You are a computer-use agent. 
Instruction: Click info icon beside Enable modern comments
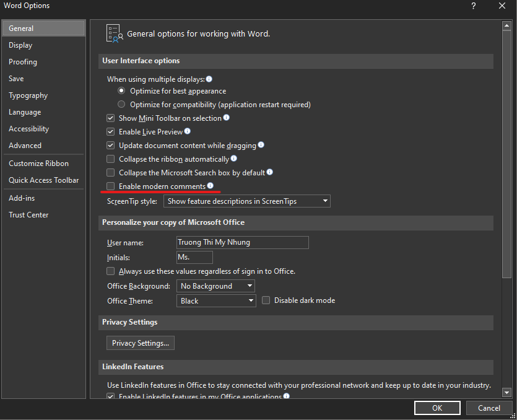tap(211, 186)
